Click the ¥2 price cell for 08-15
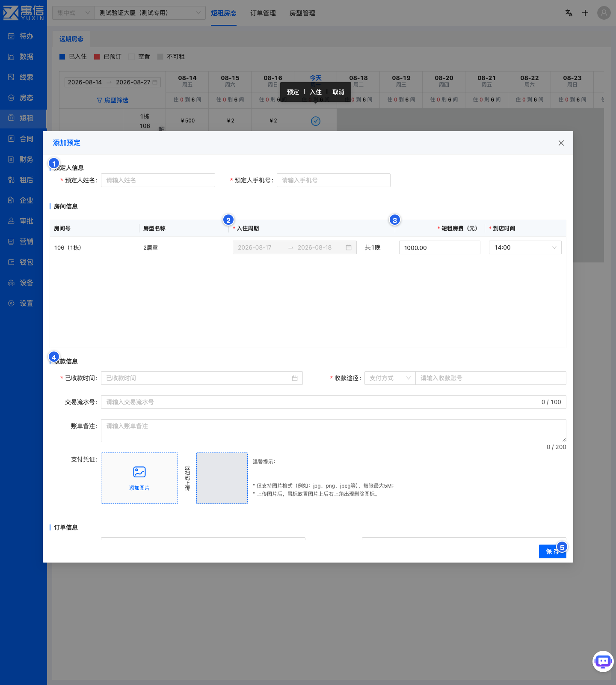616x685 pixels. tap(230, 121)
